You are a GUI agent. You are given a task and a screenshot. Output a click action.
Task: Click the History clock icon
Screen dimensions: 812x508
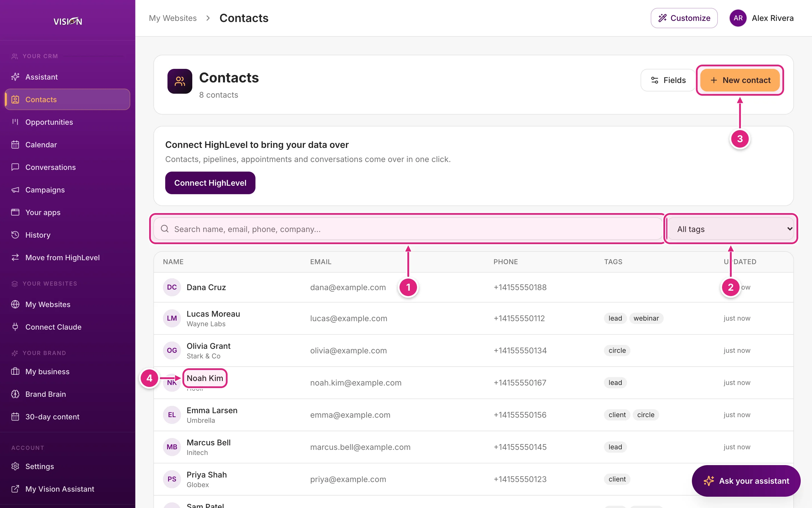[x=15, y=235]
